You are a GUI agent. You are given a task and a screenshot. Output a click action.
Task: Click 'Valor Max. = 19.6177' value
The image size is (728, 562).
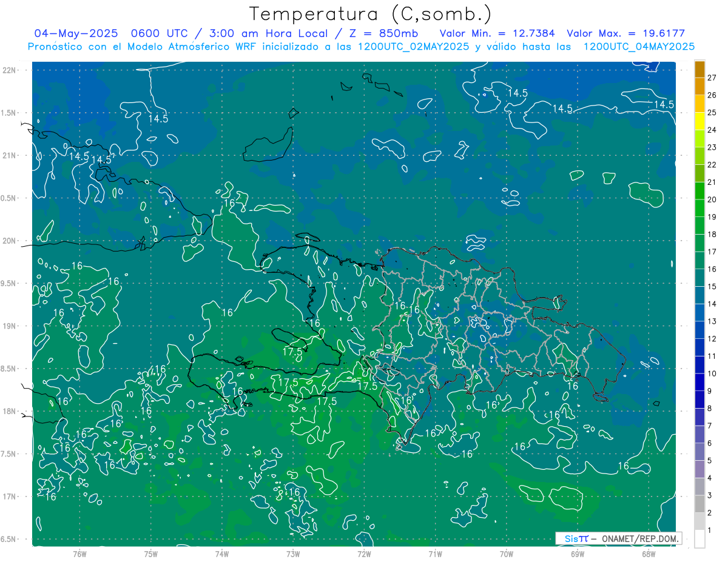pyautogui.click(x=625, y=33)
